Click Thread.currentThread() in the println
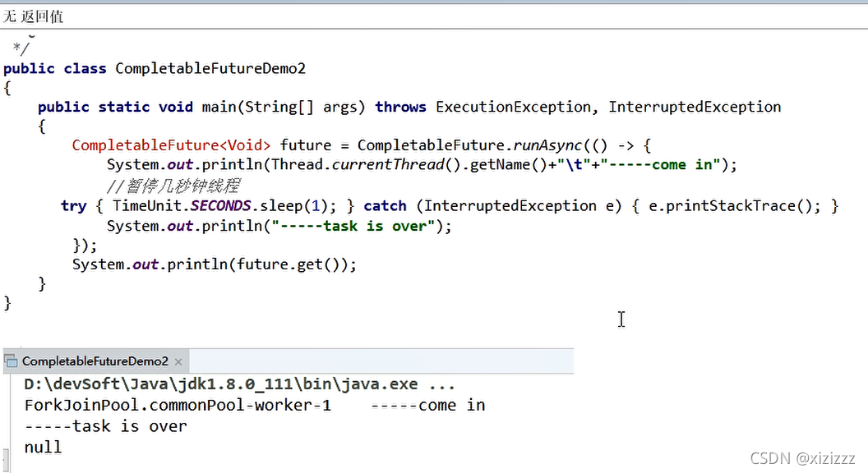This screenshot has width=868, height=473. (366, 164)
